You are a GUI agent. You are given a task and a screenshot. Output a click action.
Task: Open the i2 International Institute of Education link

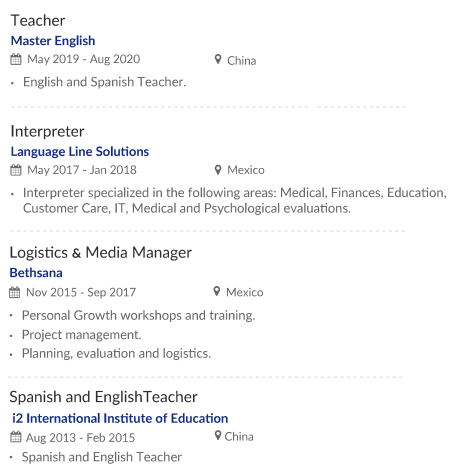click(x=120, y=418)
